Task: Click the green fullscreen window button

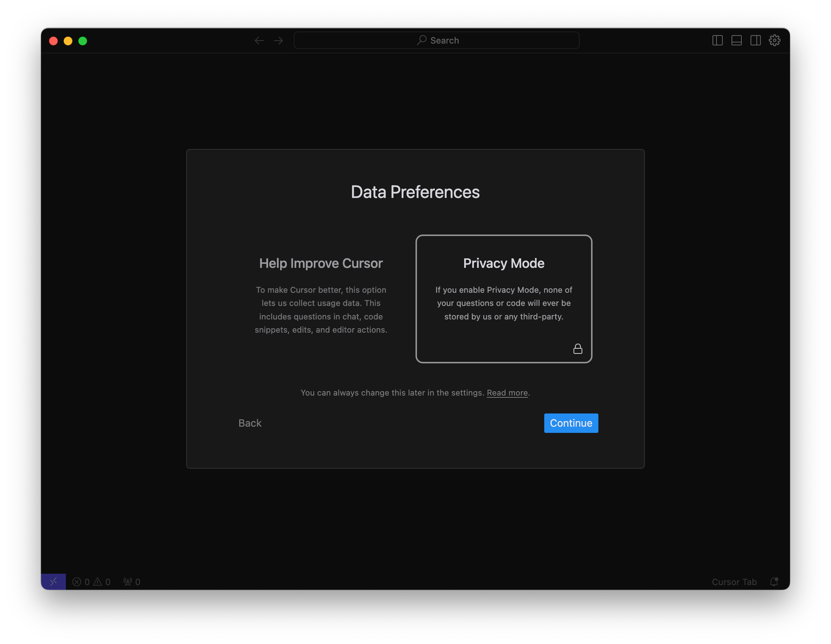Action: (x=83, y=41)
